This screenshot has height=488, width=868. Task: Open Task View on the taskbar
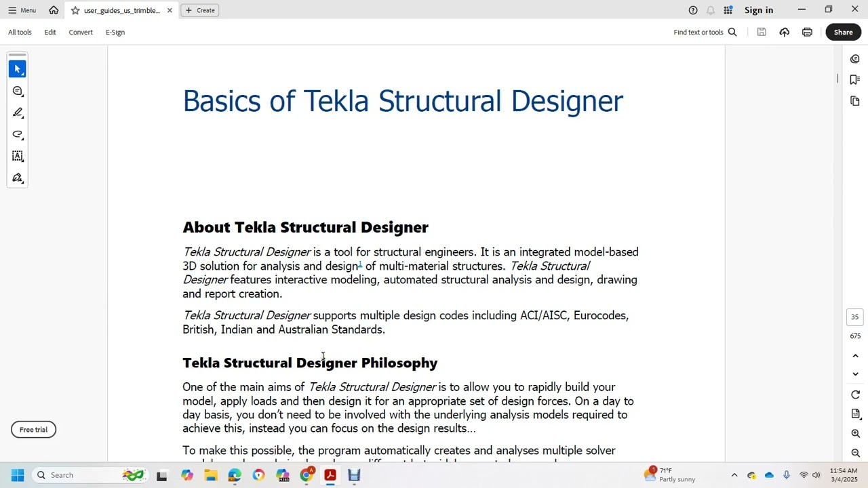point(161,475)
